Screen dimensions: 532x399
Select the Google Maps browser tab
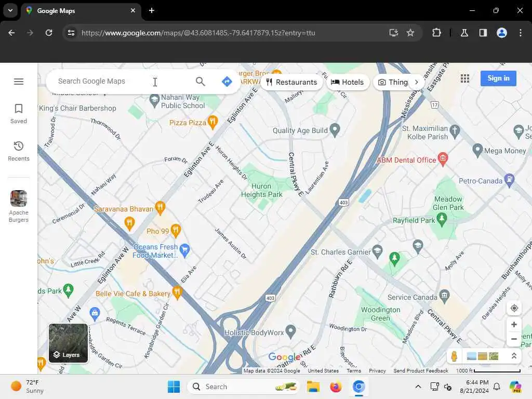(81, 10)
